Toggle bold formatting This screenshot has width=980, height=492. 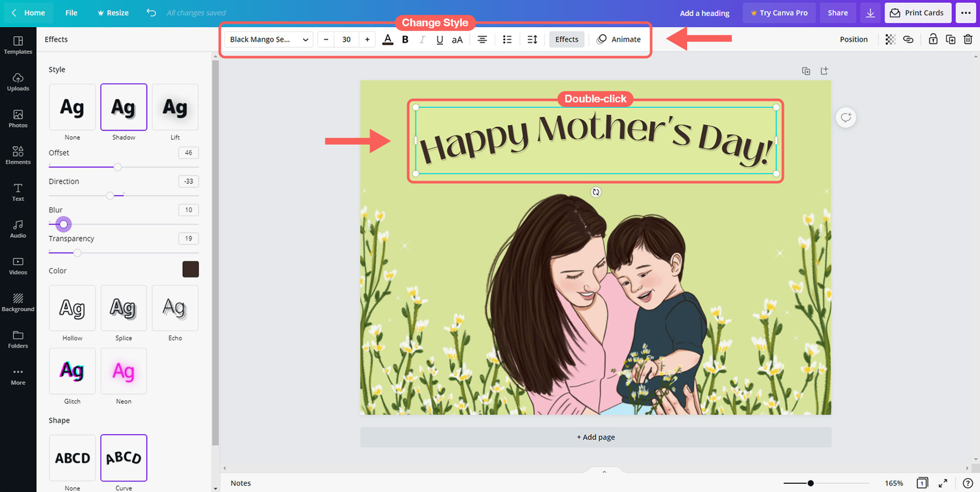point(405,39)
